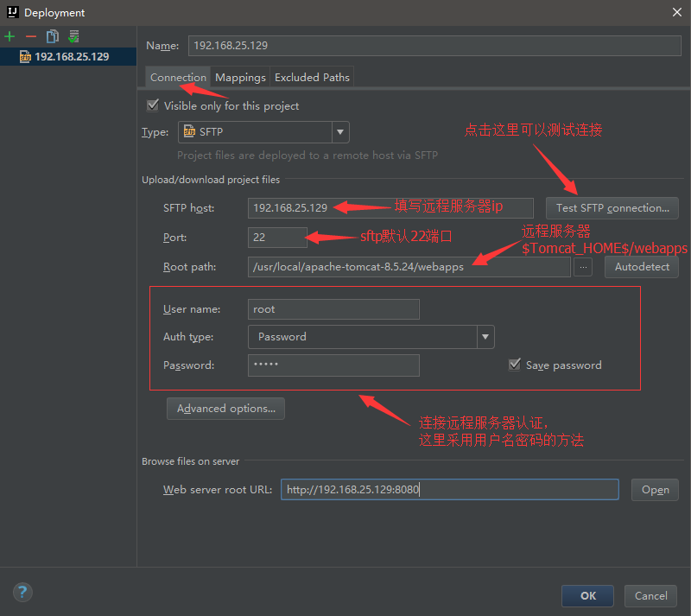691x616 pixels.
Task: Focus the User name field
Action: [333, 309]
